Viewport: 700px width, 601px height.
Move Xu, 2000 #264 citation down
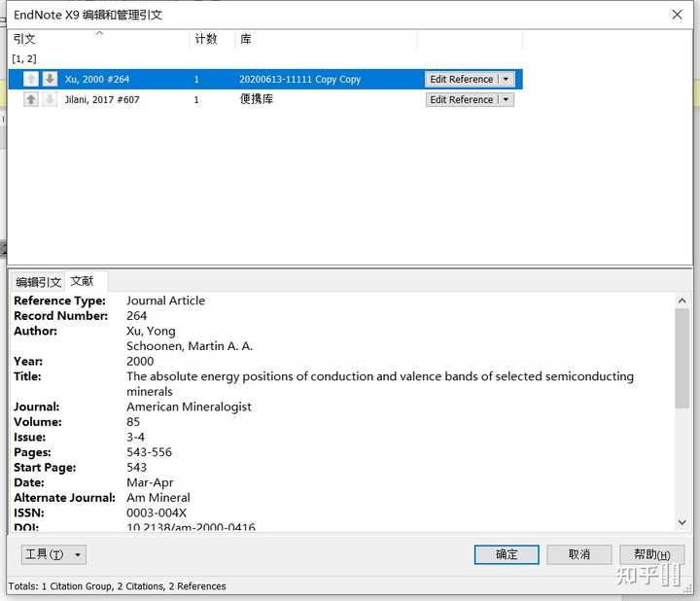pyautogui.click(x=50, y=79)
